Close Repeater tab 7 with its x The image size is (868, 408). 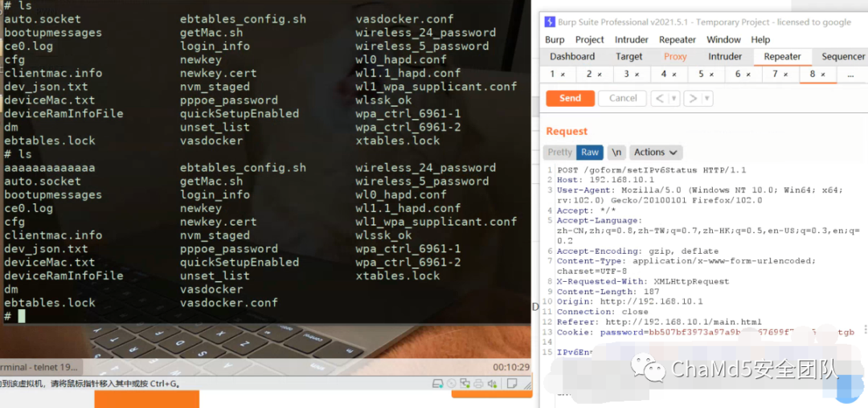pos(785,74)
